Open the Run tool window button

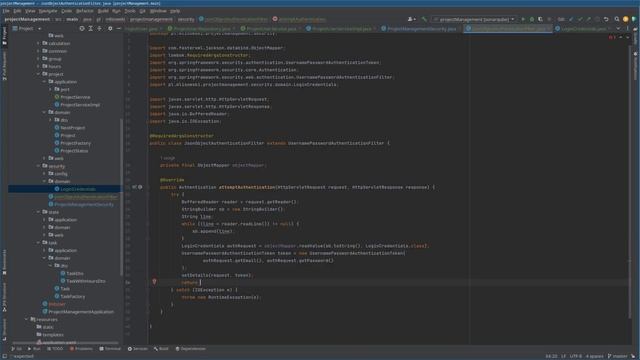tap(34, 349)
